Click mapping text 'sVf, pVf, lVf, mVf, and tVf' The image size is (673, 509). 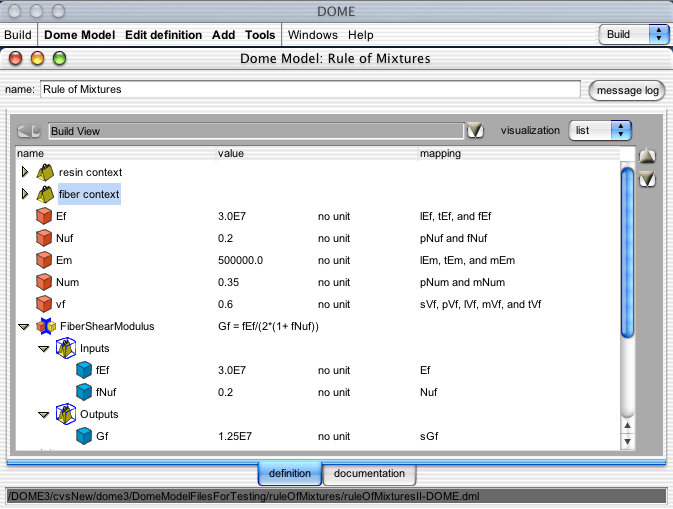pos(480,304)
